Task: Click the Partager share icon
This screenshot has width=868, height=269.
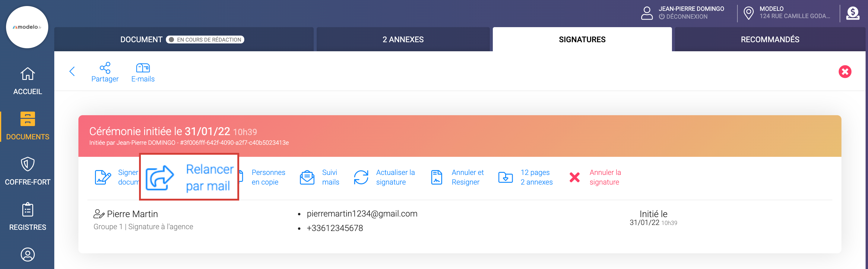Action: (105, 68)
